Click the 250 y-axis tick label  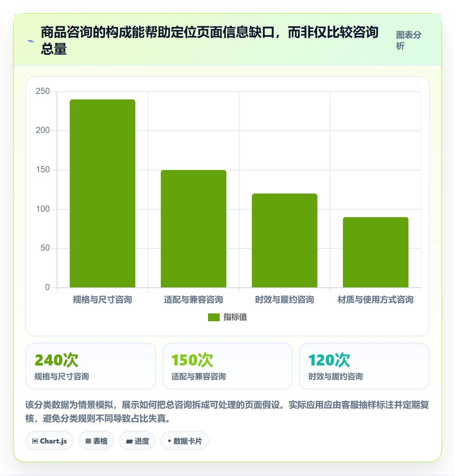[x=43, y=91]
